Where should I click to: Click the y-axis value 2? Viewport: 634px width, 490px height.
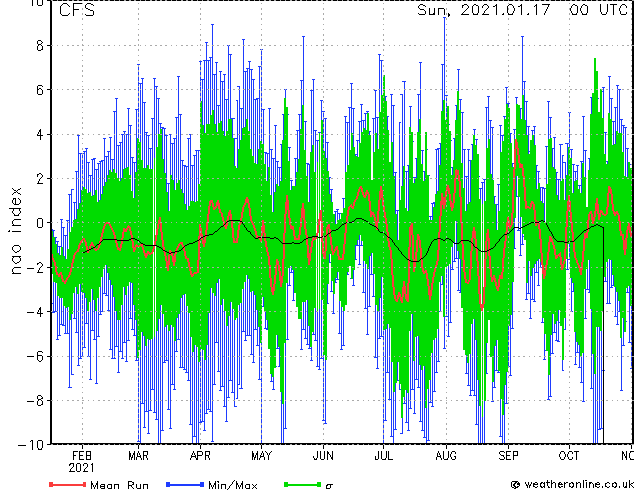pos(40,179)
